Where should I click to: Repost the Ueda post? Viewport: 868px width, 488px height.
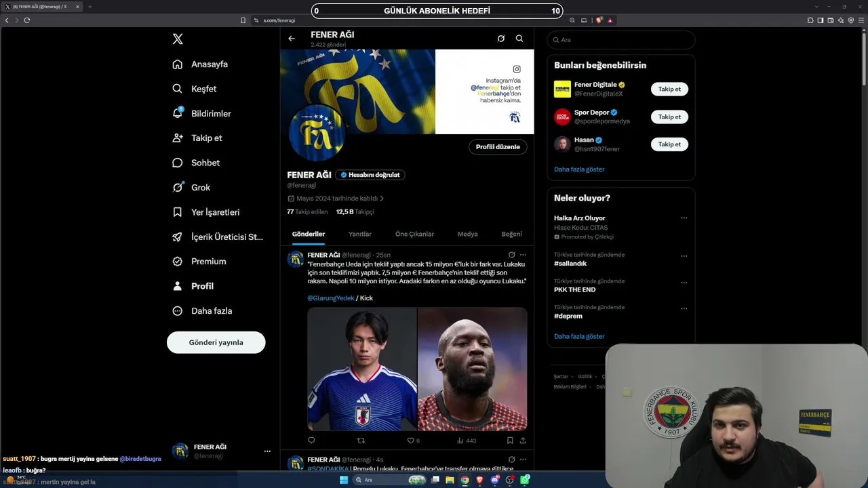point(361,441)
